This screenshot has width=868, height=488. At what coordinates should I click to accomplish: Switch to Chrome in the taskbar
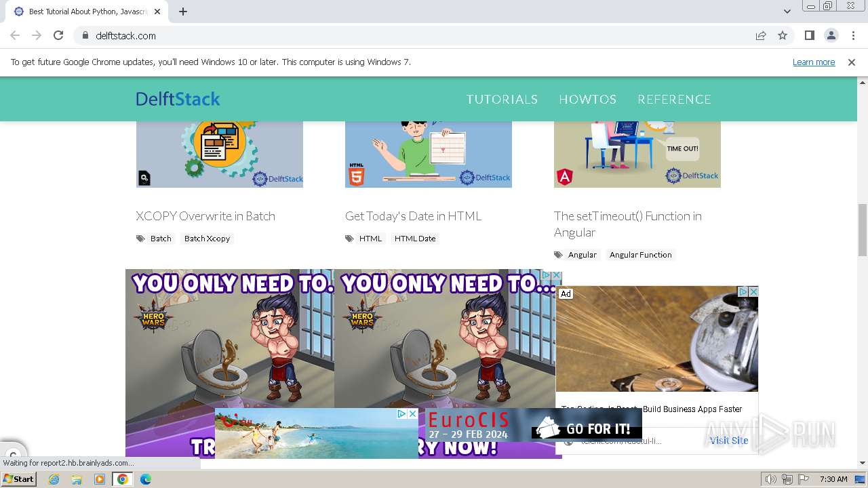(x=123, y=479)
